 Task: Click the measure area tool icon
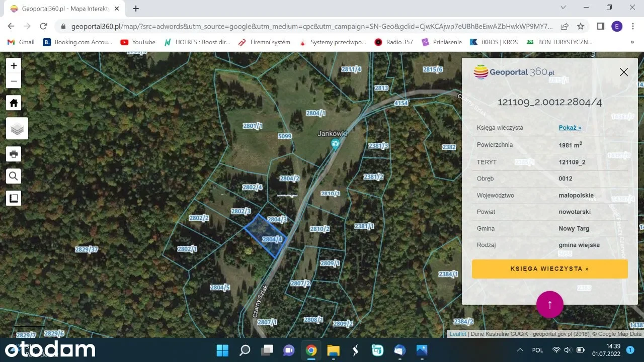click(x=14, y=198)
